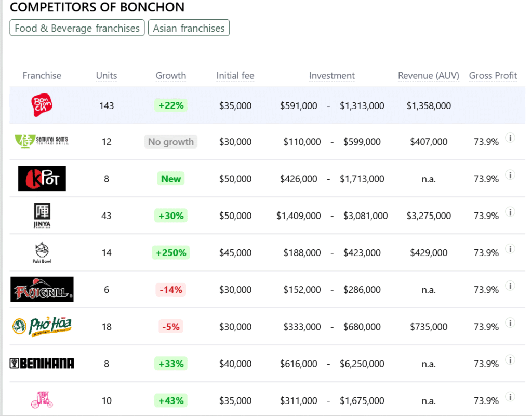532x416 pixels.
Task: Click info icon in the last row
Action: point(510,396)
